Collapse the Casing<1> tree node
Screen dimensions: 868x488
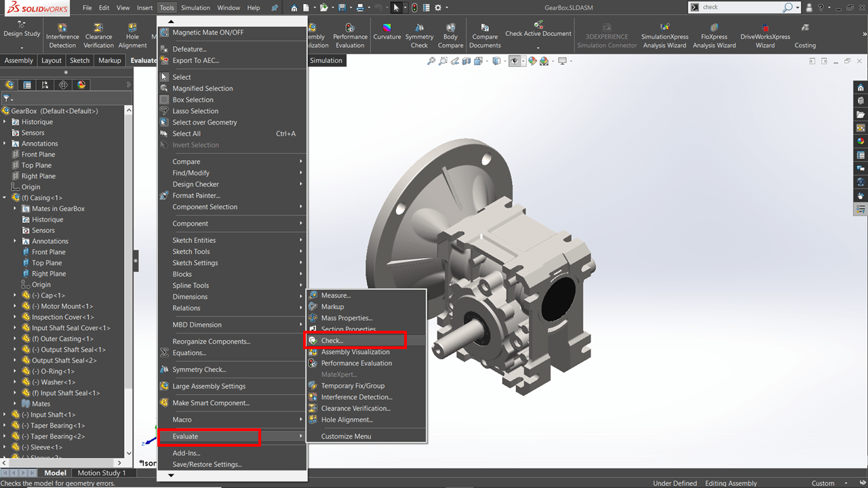pyautogui.click(x=5, y=197)
